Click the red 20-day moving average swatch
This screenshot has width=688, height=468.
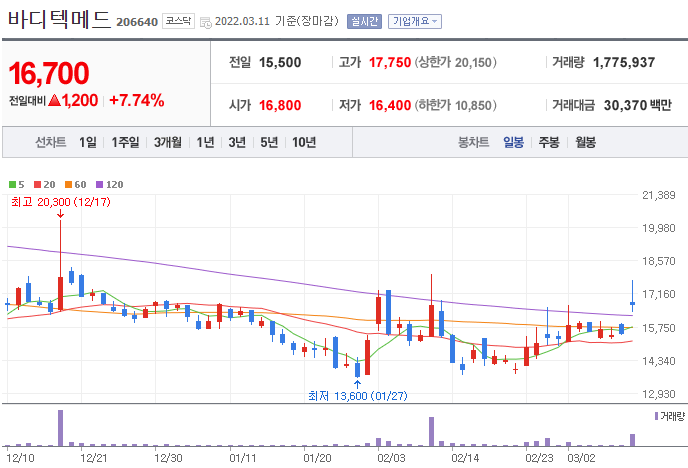pos(37,185)
